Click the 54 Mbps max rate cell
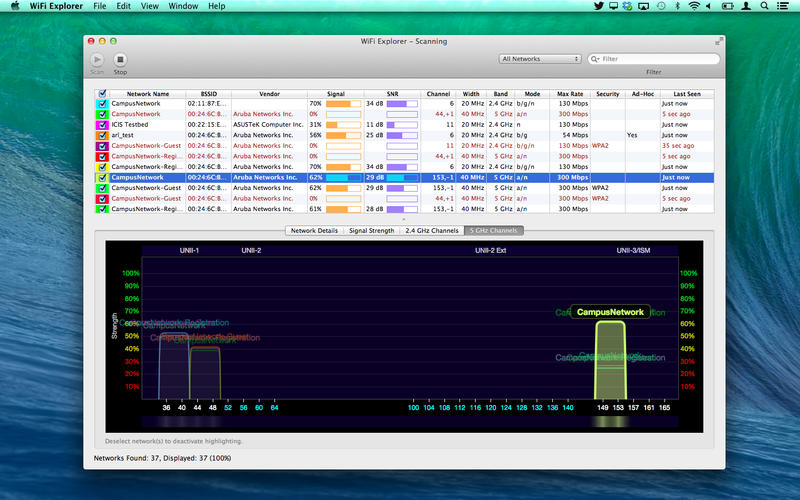The width and height of the screenshot is (800, 500). pyautogui.click(x=573, y=135)
